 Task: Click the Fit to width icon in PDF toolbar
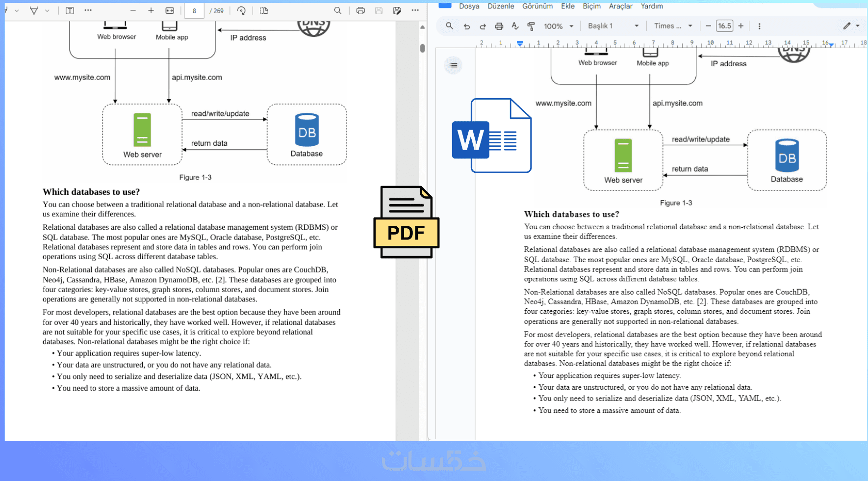click(x=170, y=10)
